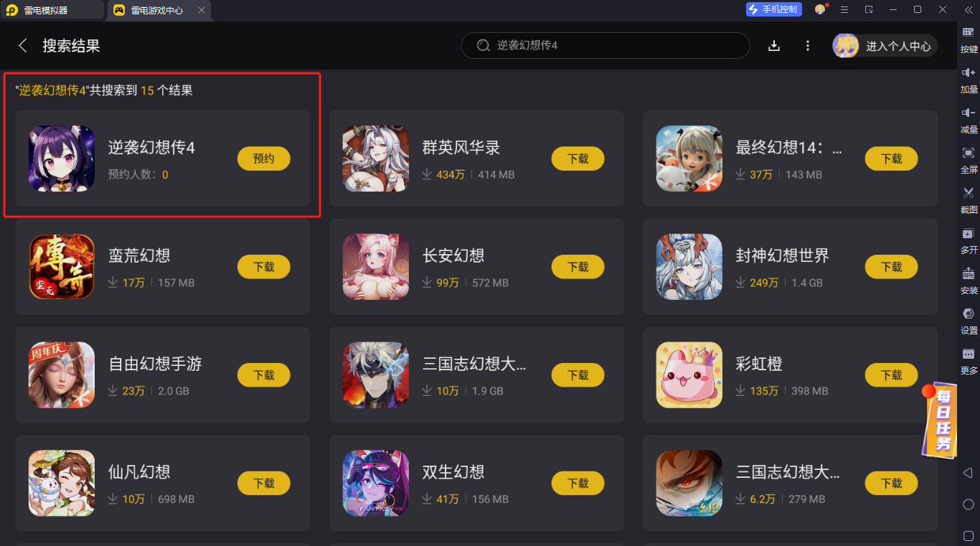Open 多开 multi-instance manager icon
The image size is (980, 546).
tap(969, 240)
